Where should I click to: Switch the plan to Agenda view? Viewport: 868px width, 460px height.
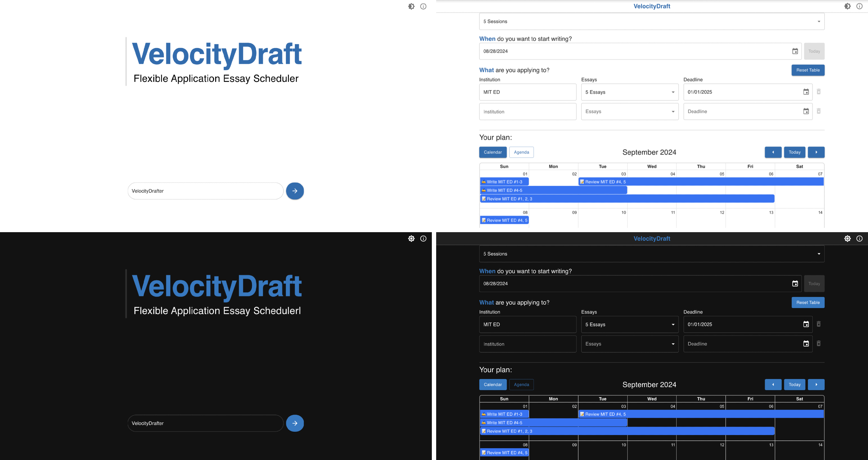pyautogui.click(x=521, y=152)
